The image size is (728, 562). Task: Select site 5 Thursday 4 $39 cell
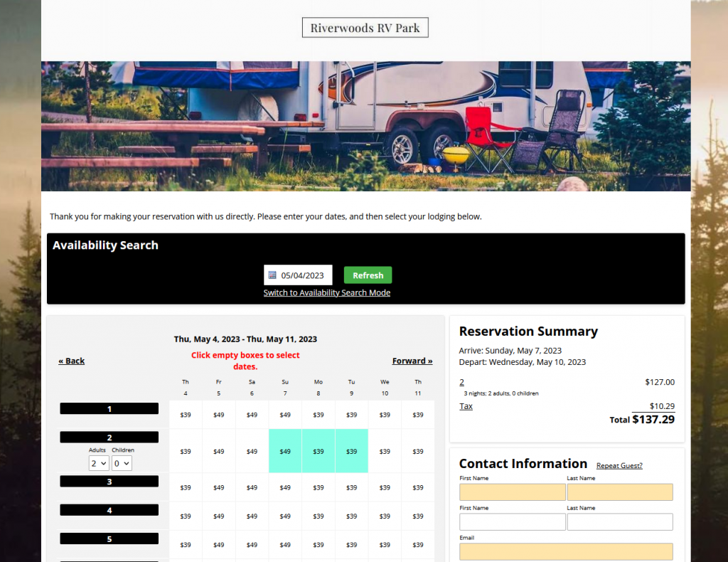tap(186, 544)
